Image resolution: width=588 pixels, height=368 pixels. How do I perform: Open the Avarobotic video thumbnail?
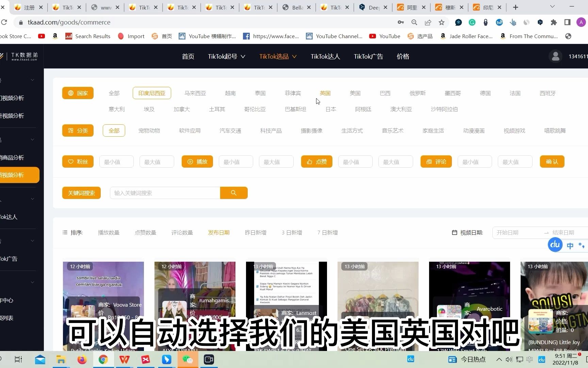(469, 306)
